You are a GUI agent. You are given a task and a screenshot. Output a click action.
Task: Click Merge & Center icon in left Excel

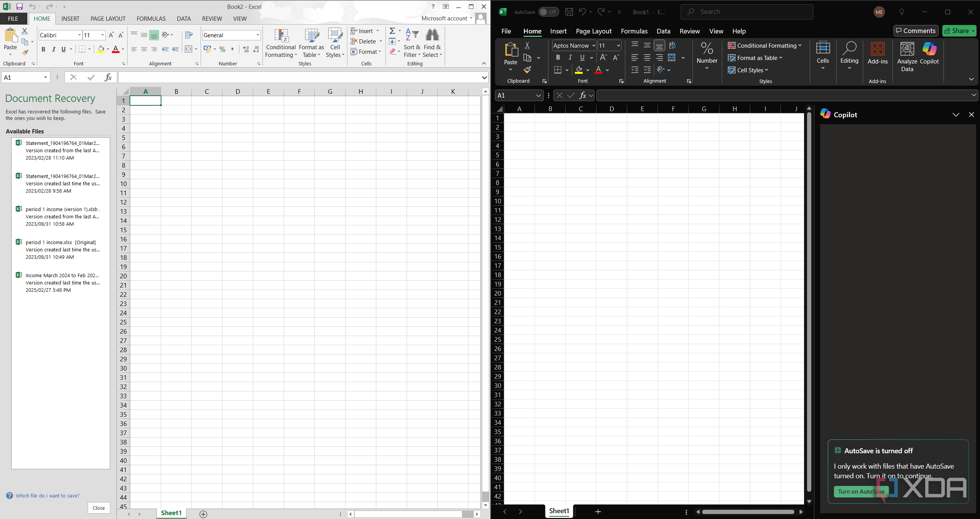[x=189, y=49]
